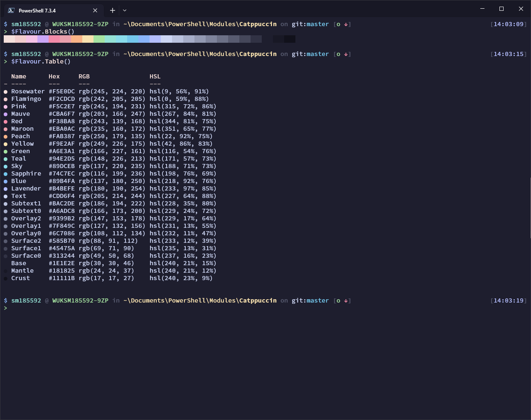Viewport: 531px width, 420px height.
Task: Click the Hex column header
Action: pyautogui.click(x=54, y=76)
